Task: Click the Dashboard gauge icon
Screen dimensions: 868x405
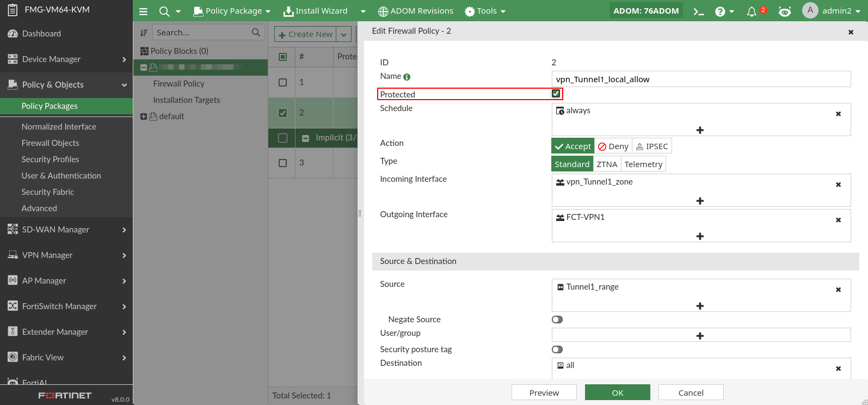Action: [13, 34]
